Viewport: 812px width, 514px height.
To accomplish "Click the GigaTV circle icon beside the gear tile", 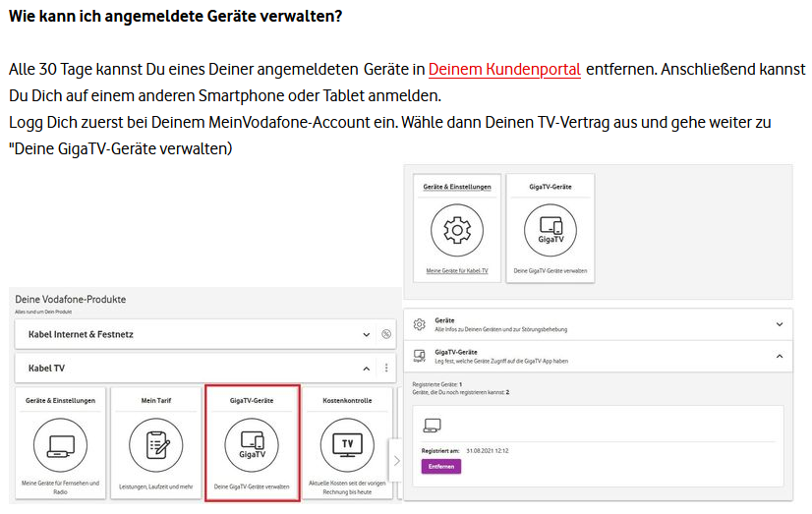I will 551,231.
